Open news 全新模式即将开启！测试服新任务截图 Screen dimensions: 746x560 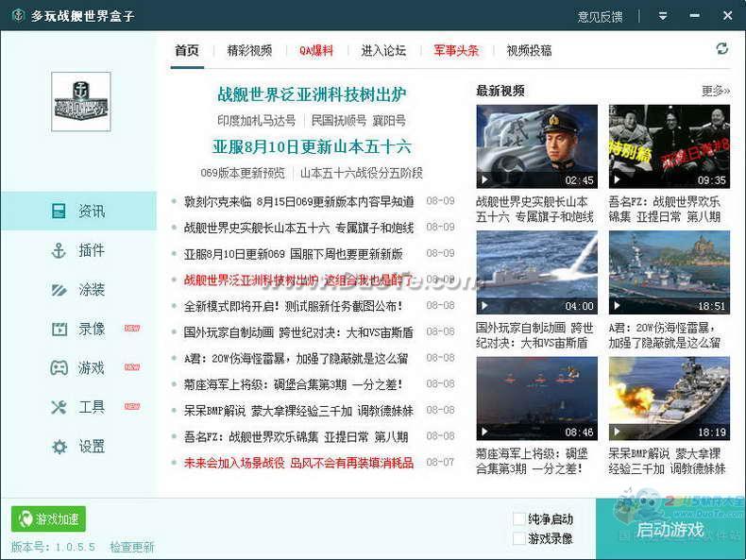(293, 306)
